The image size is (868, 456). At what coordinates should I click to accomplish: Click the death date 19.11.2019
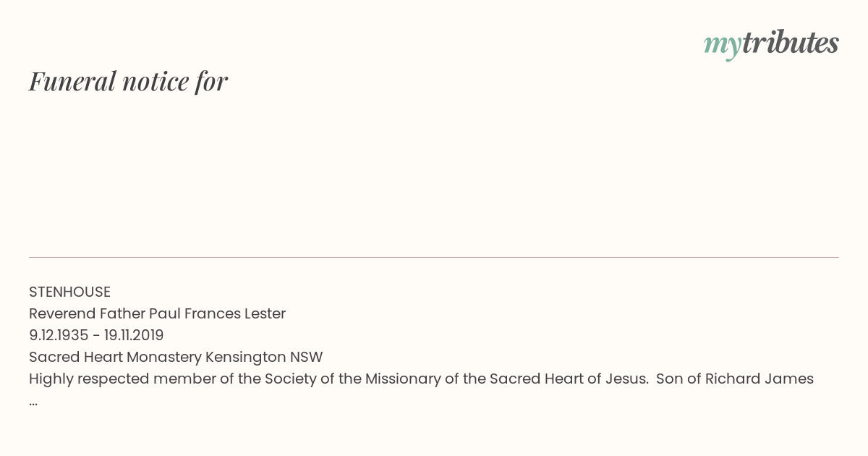coord(134,335)
